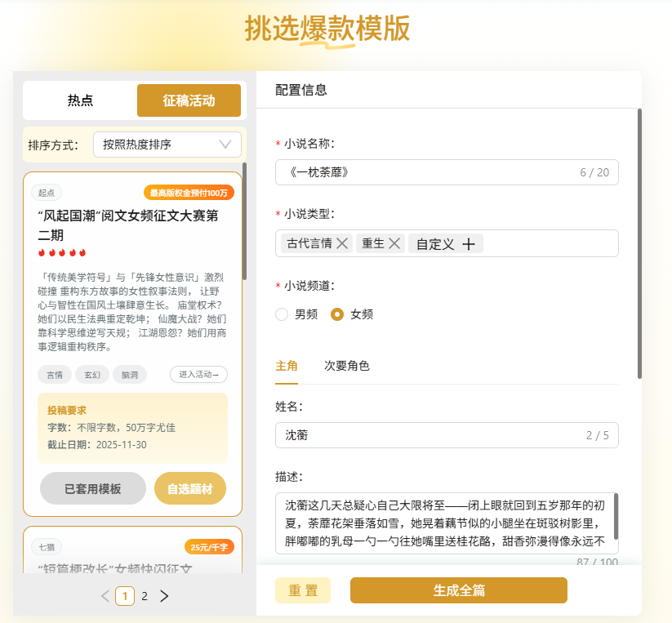Open the 按照热度排序 sort dropdown

coord(167,145)
